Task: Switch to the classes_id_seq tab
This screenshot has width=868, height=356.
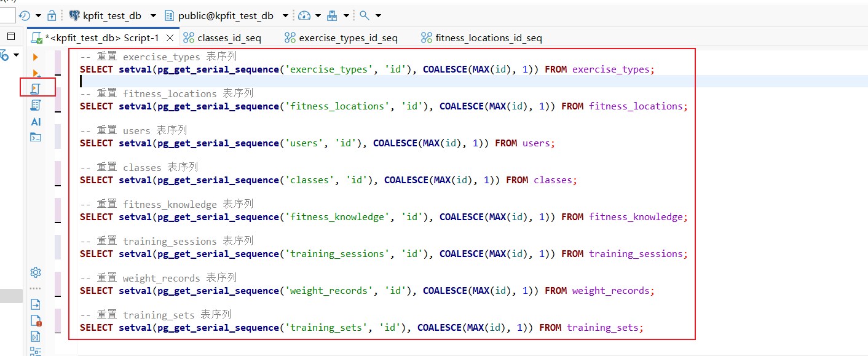Action: tap(223, 38)
